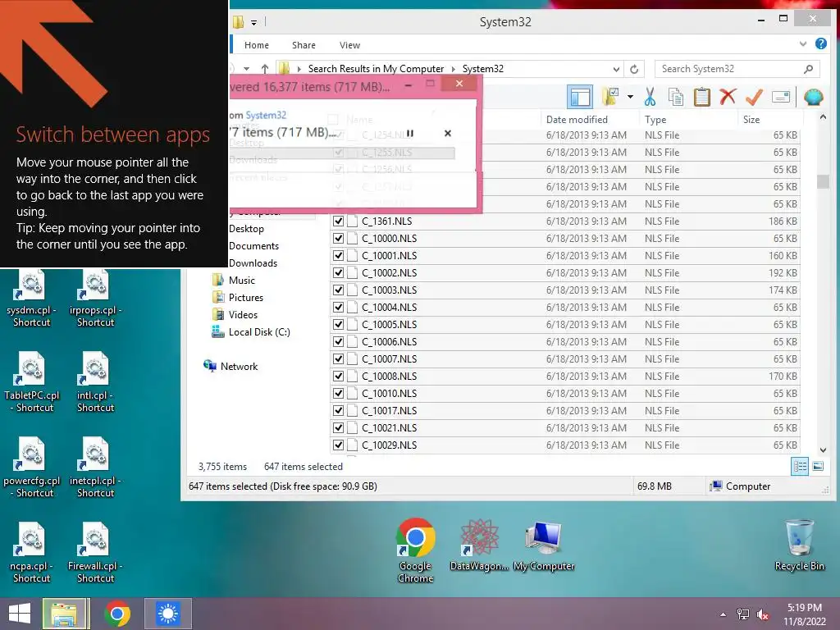Expand the ribbon with chevron

point(802,44)
